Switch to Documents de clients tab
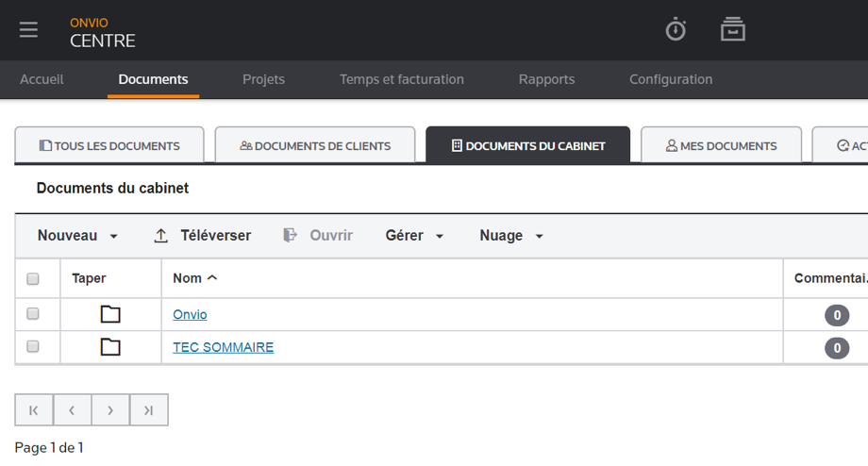The height and width of the screenshot is (466, 868). coord(315,145)
